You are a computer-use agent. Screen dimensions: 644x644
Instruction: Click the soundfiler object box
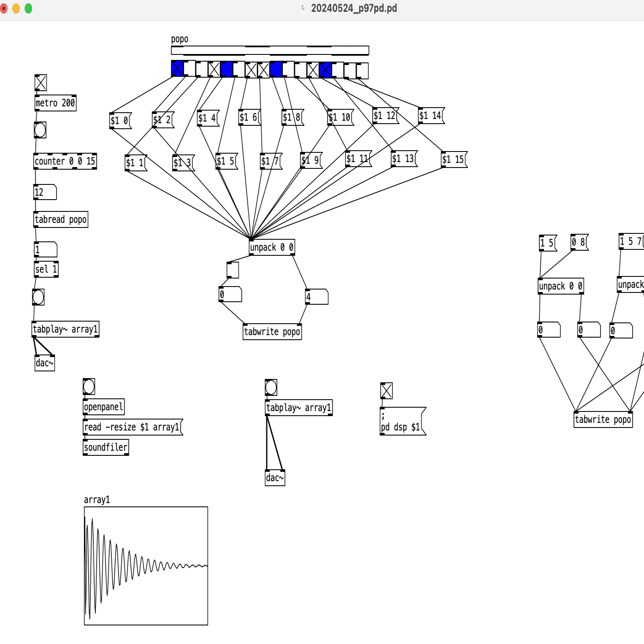(105, 447)
